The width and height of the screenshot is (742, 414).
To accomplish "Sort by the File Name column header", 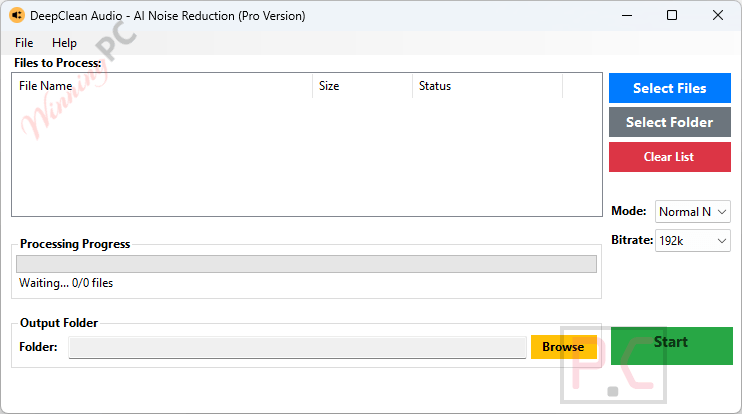I will [x=162, y=86].
